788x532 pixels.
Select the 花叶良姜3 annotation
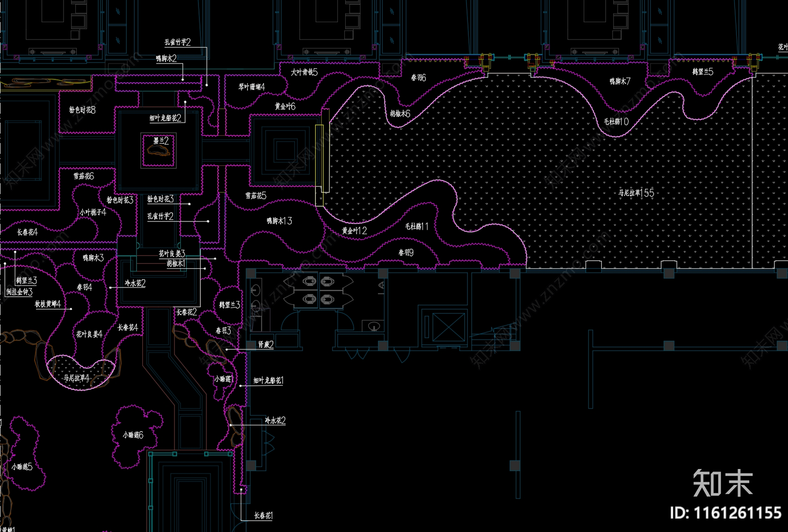point(172,254)
